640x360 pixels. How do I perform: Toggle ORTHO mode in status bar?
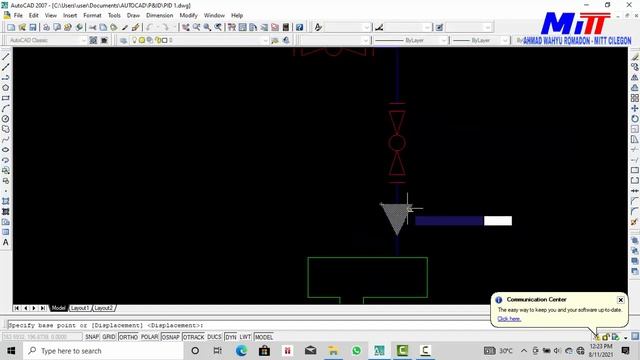128,337
